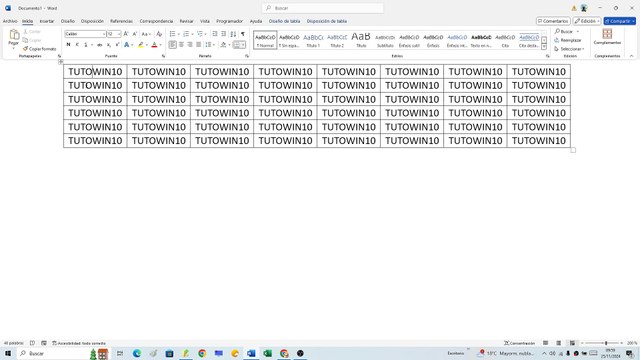Increase paragraph indent
640x360 pixels.
pyautogui.click(x=224, y=34)
